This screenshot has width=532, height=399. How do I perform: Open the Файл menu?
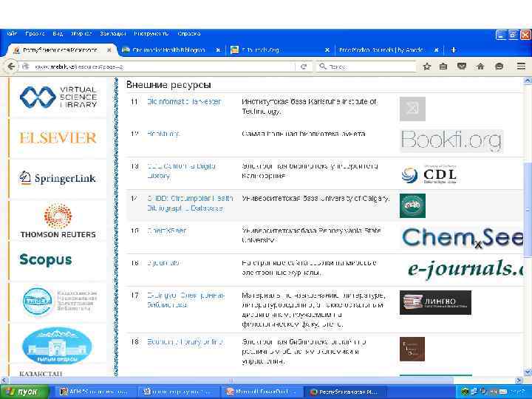pos(13,33)
